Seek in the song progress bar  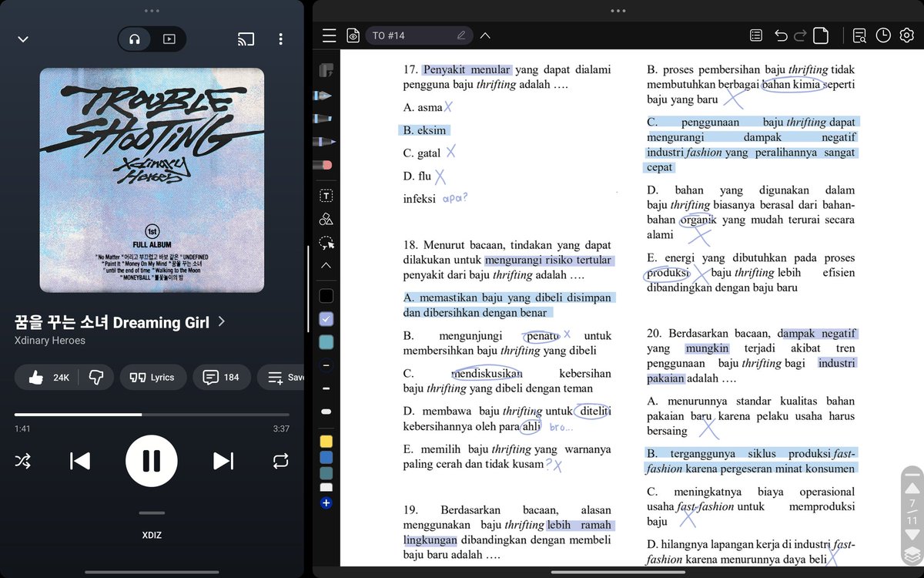[152, 415]
